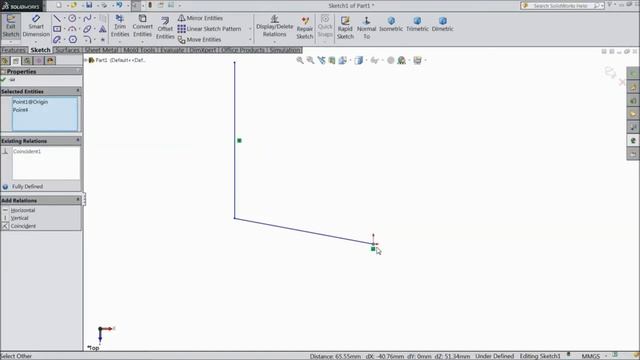This screenshot has width=640, height=360.
Task: Select Point4 in Selected Entities list
Action: (20, 110)
